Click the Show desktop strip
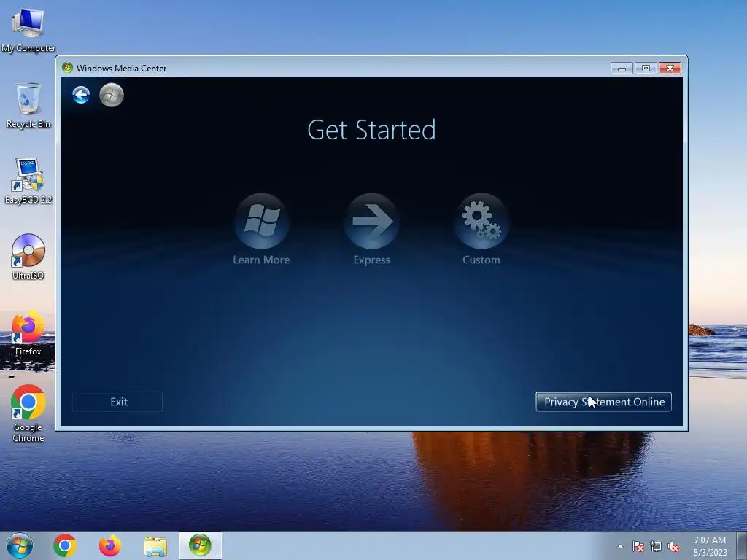747x560 pixels. point(743,545)
